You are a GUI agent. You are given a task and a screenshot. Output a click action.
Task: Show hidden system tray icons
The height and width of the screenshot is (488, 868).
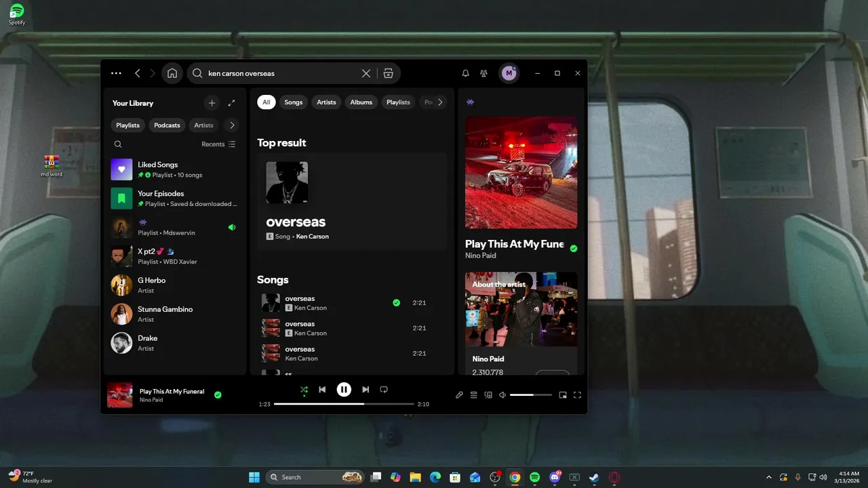pos(768,477)
